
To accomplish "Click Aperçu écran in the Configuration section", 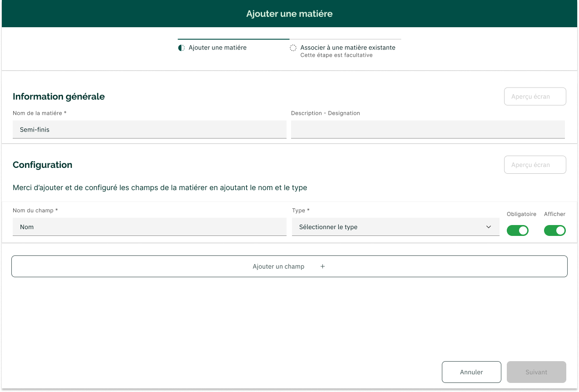I will pyautogui.click(x=535, y=165).
